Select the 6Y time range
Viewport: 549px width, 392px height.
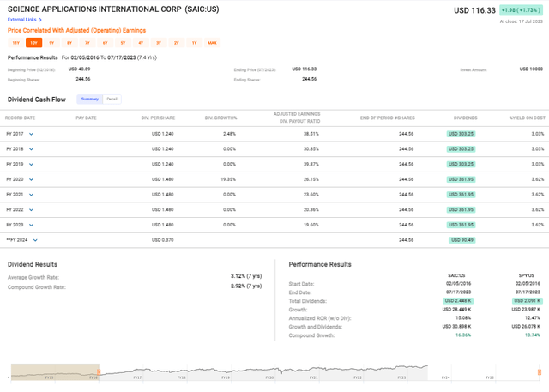click(106, 43)
